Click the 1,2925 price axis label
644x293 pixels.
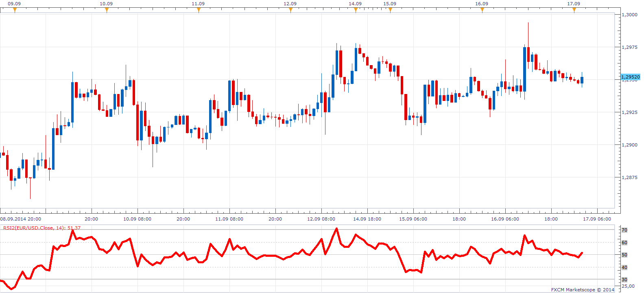coord(630,112)
